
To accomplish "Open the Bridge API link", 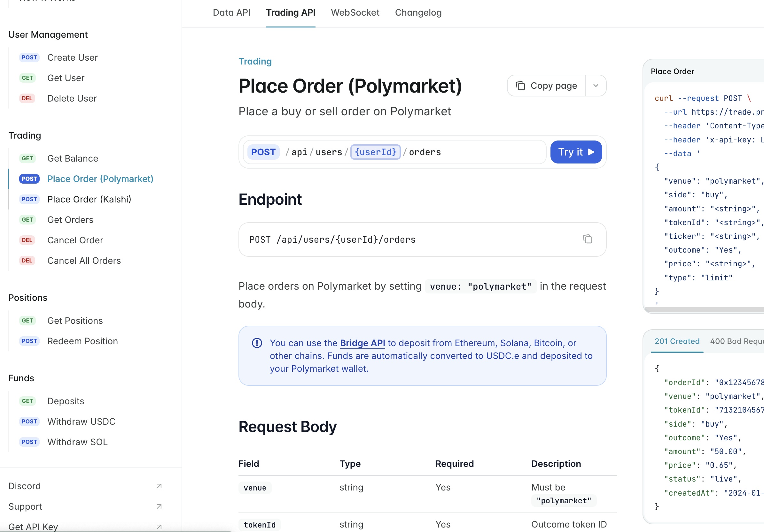I will (x=363, y=343).
